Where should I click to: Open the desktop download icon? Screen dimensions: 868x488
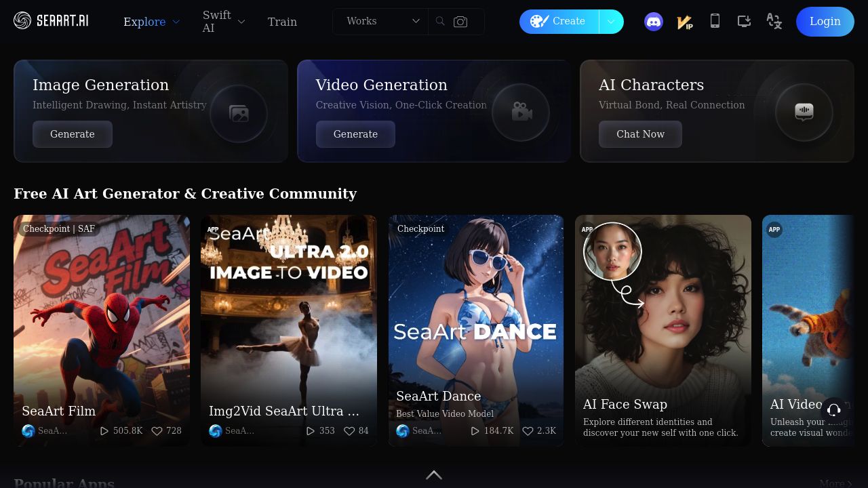tap(744, 21)
